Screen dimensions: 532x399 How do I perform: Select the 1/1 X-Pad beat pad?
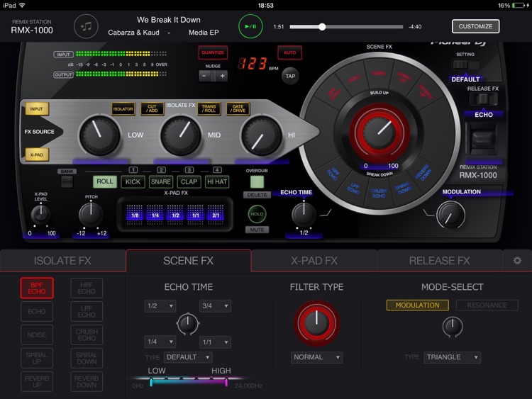(x=196, y=215)
